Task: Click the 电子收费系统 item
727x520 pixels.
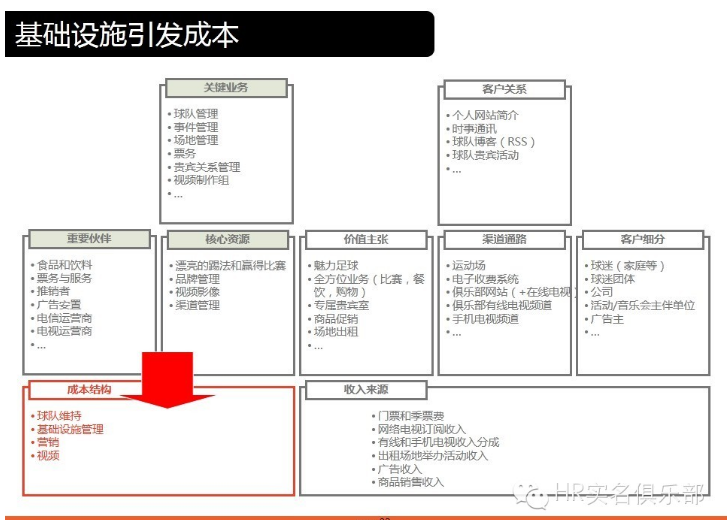Action: coord(485,279)
